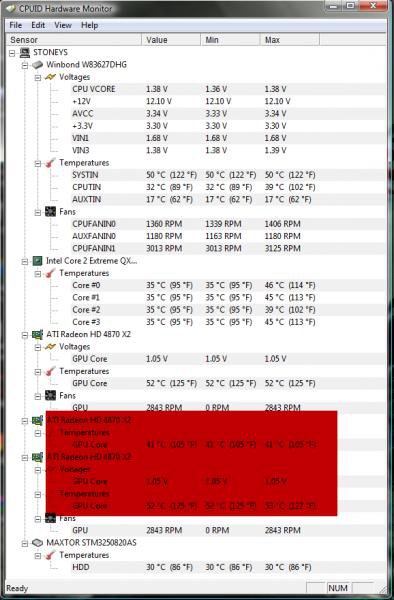394x600 pixels.
Task: Collapse the first ATI Radeon HD 4870 X2 node
Action: (x=25, y=335)
